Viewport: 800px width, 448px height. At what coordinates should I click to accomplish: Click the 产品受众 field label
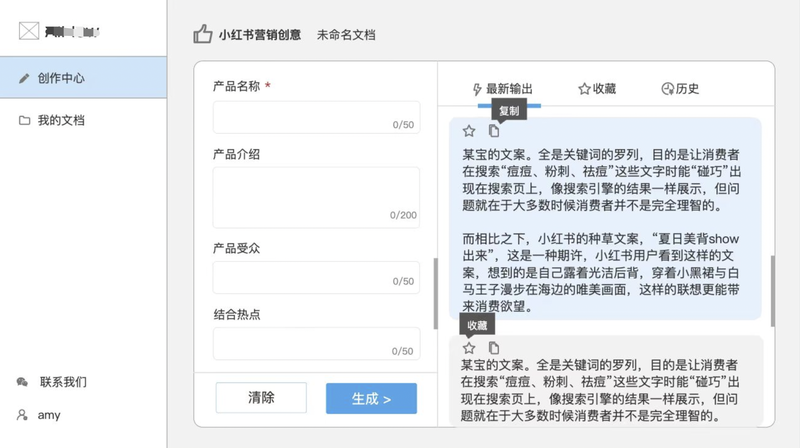237,248
